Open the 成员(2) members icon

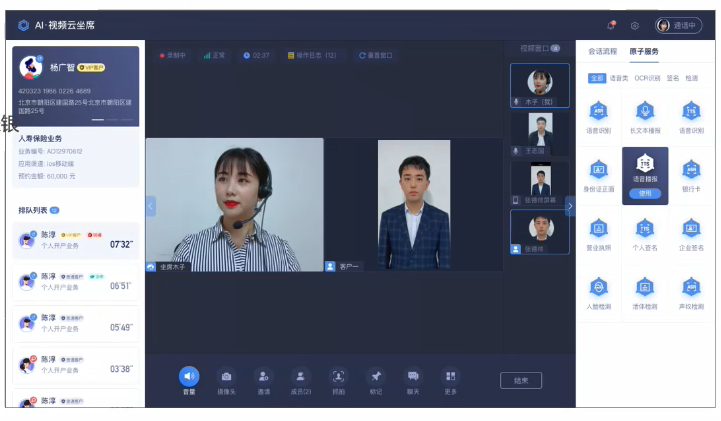pyautogui.click(x=301, y=376)
